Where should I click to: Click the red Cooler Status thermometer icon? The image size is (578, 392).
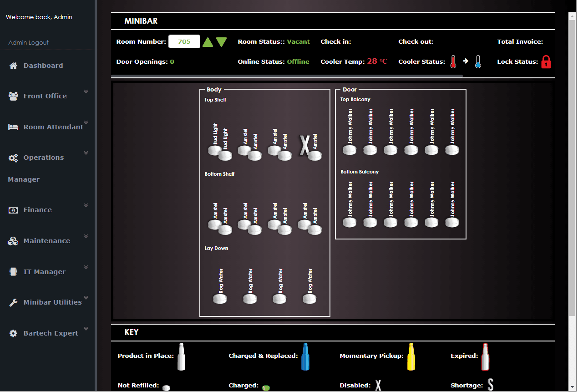(453, 61)
